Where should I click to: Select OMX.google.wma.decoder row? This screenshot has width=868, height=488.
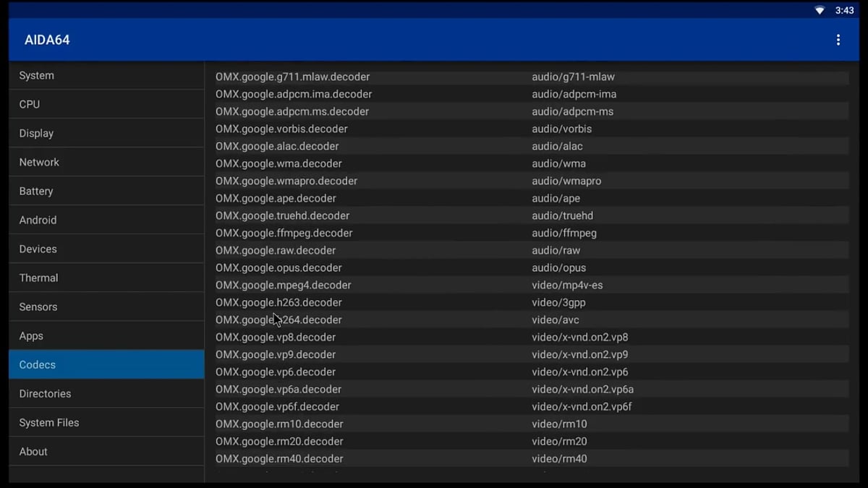(x=532, y=163)
